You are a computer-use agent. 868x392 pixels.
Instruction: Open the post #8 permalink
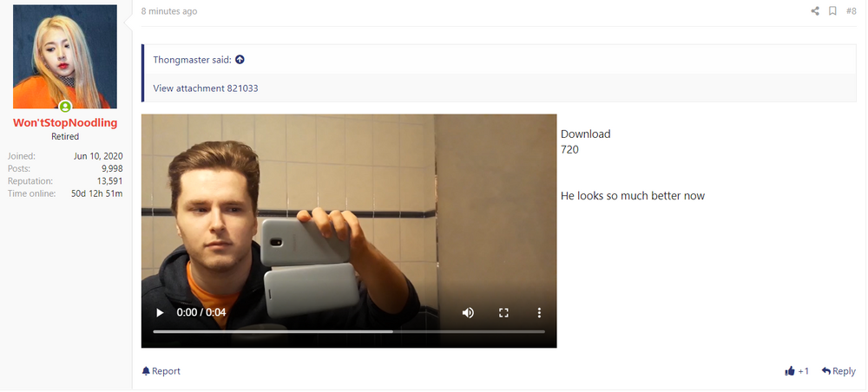(x=851, y=11)
